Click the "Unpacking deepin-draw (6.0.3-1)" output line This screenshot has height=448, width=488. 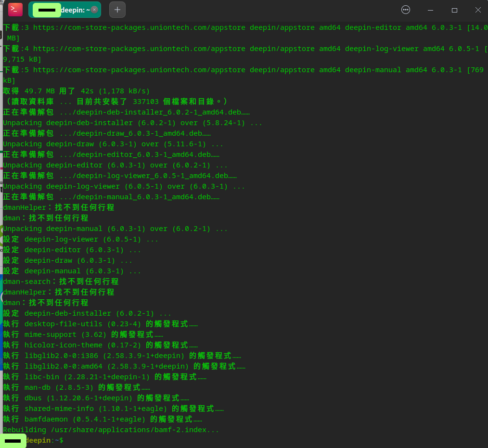[111, 143]
